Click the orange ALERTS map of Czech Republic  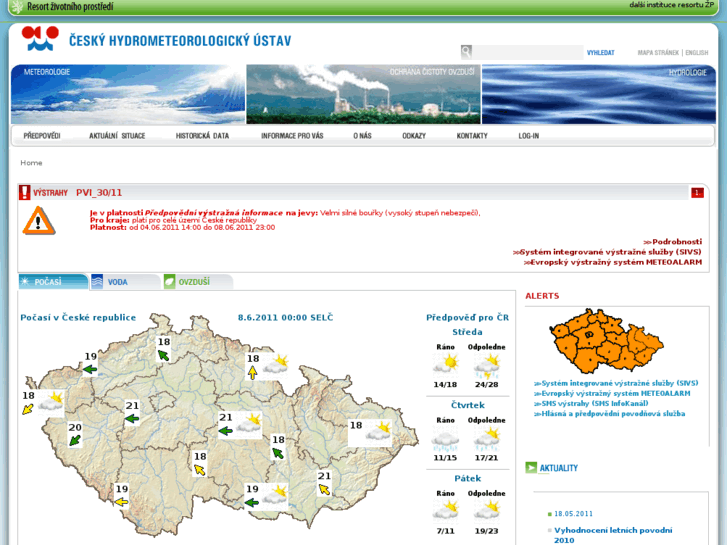tap(607, 341)
